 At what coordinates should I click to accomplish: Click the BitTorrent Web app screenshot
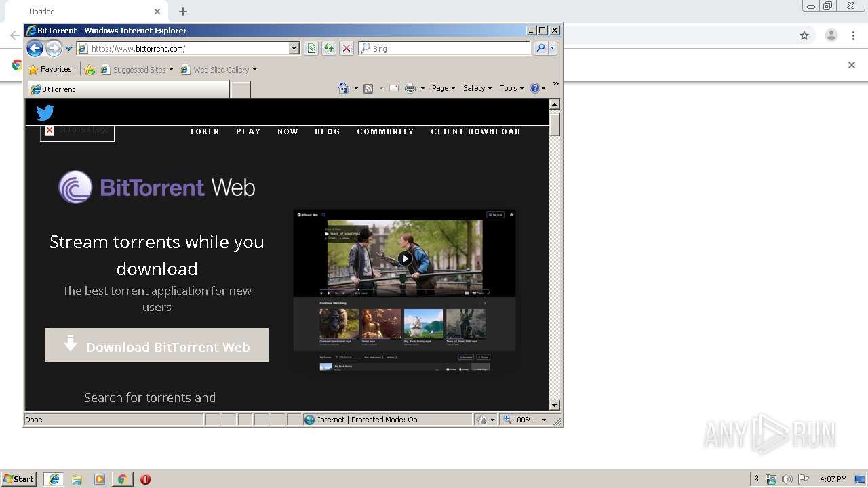coord(404,291)
